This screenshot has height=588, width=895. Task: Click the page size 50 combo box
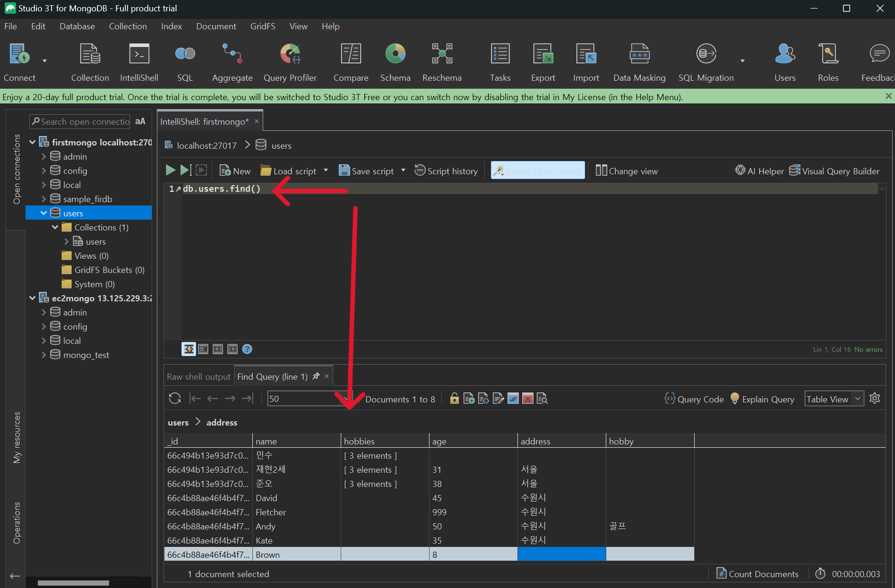tap(310, 399)
